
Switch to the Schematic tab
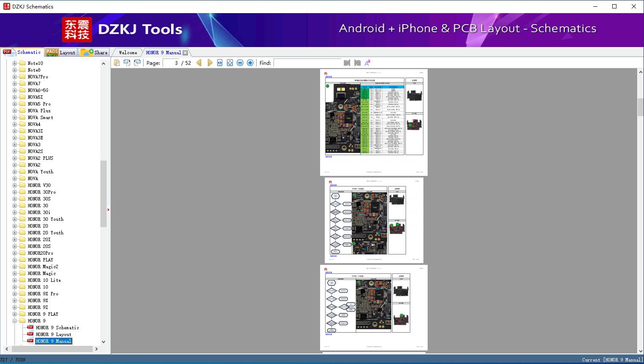pyautogui.click(x=22, y=52)
